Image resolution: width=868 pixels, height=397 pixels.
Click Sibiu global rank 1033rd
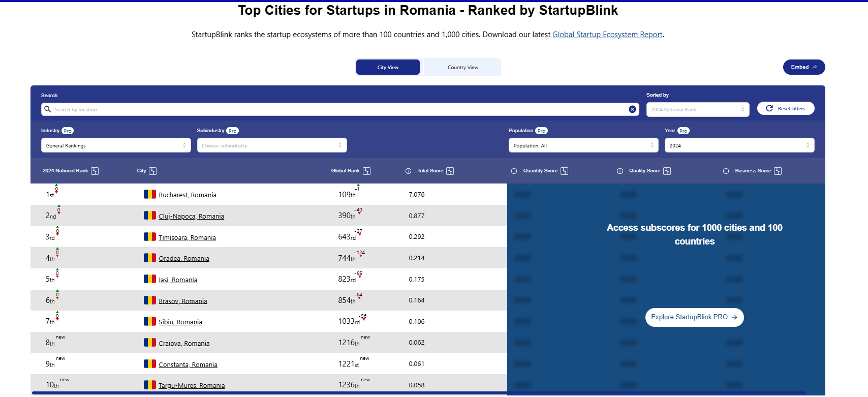pyautogui.click(x=349, y=321)
